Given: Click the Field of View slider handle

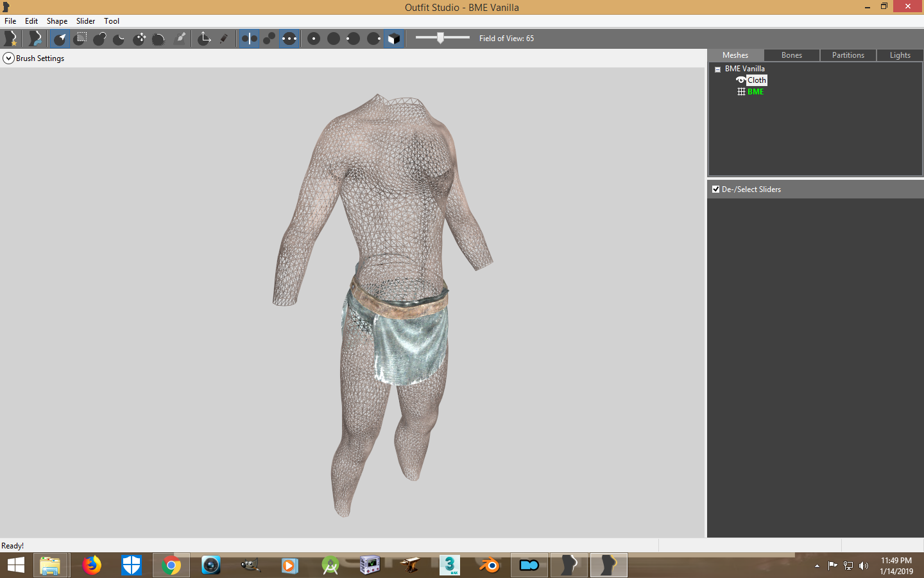Looking at the screenshot, I should pos(440,38).
